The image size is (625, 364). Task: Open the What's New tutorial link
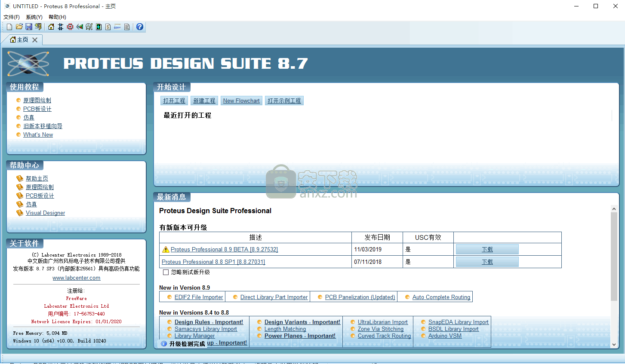pos(38,135)
